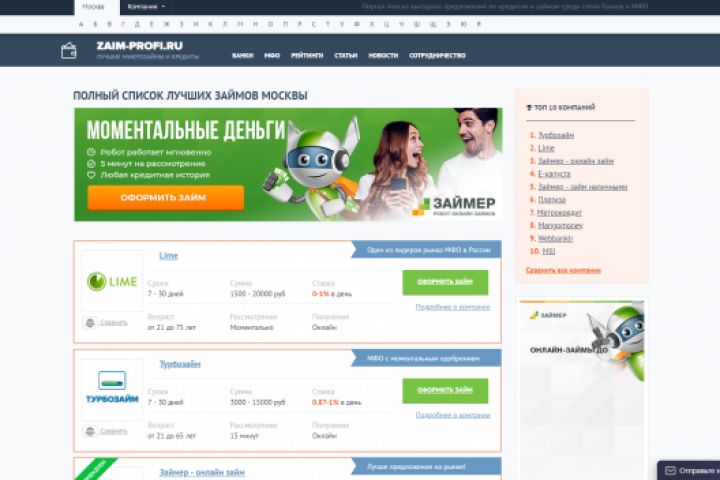The image size is (720, 480).
Task: Click the green оформить займ button for Lime
Action: (445, 282)
